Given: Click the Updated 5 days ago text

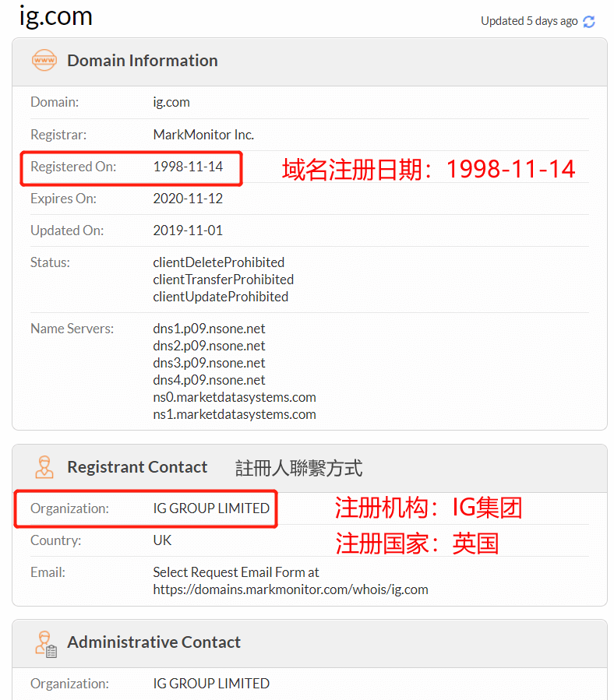Looking at the screenshot, I should [529, 21].
